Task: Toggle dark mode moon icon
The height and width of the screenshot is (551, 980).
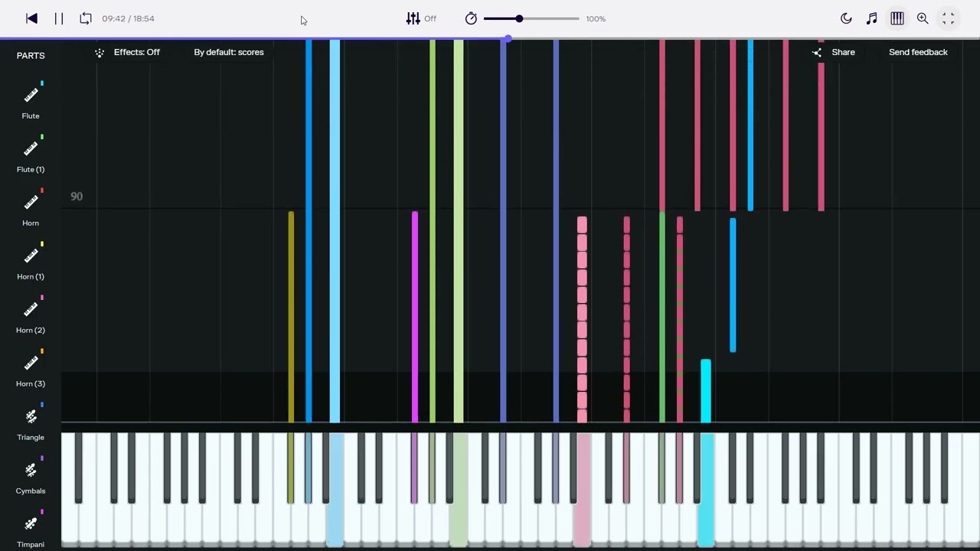Action: tap(846, 18)
